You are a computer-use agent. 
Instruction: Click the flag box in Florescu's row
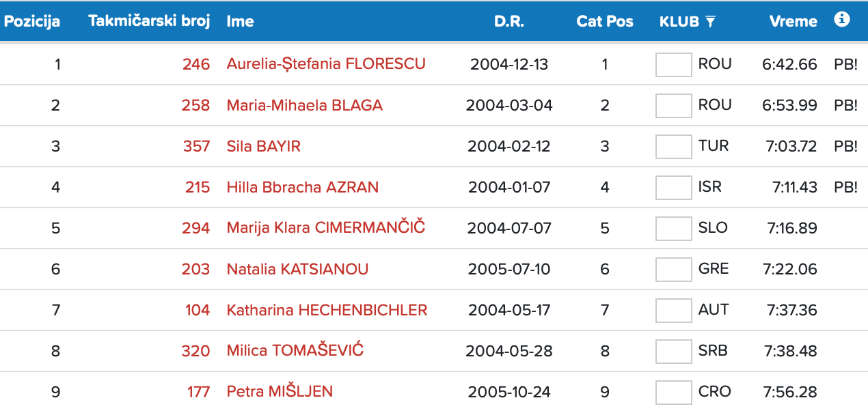(673, 65)
